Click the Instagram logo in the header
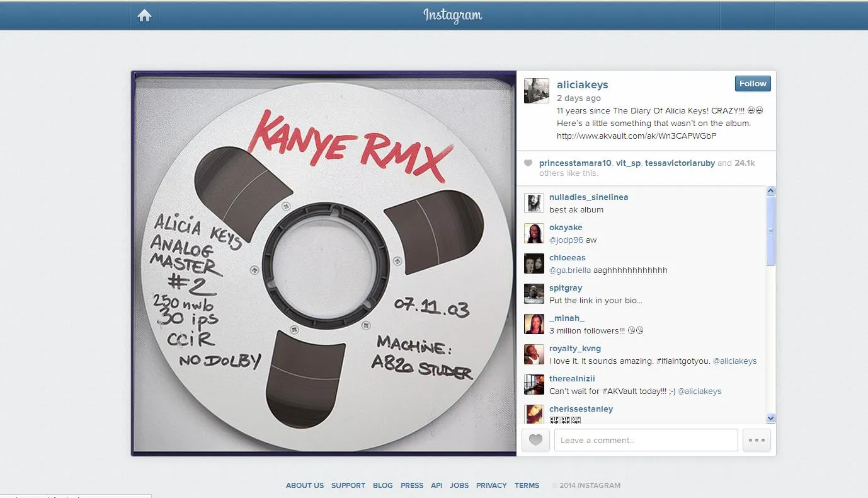Viewport: 868px width, 498px height. pyautogui.click(x=452, y=15)
